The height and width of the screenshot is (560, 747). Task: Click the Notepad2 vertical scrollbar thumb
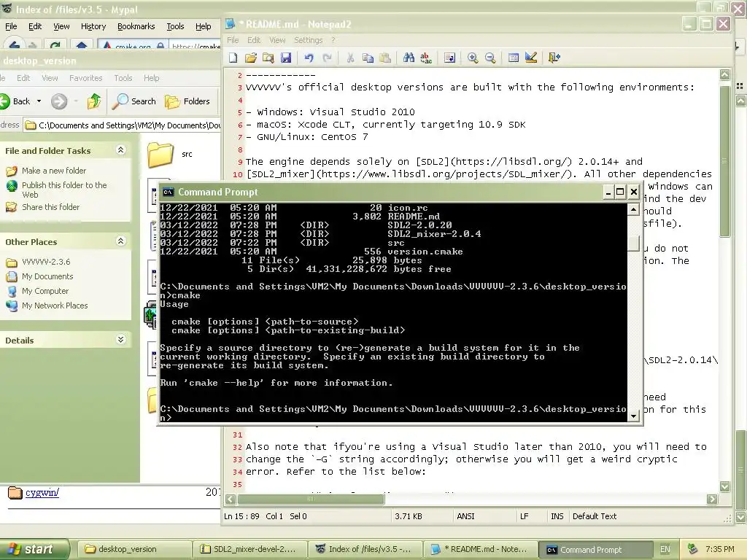pos(724,161)
